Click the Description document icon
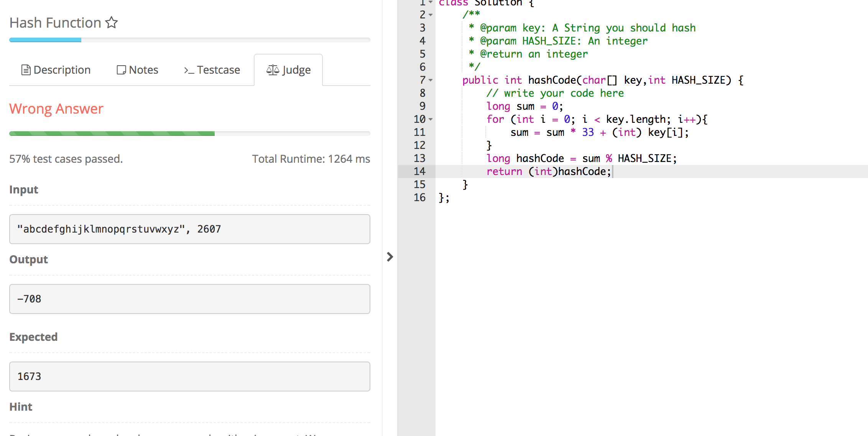The width and height of the screenshot is (868, 436). click(x=26, y=70)
